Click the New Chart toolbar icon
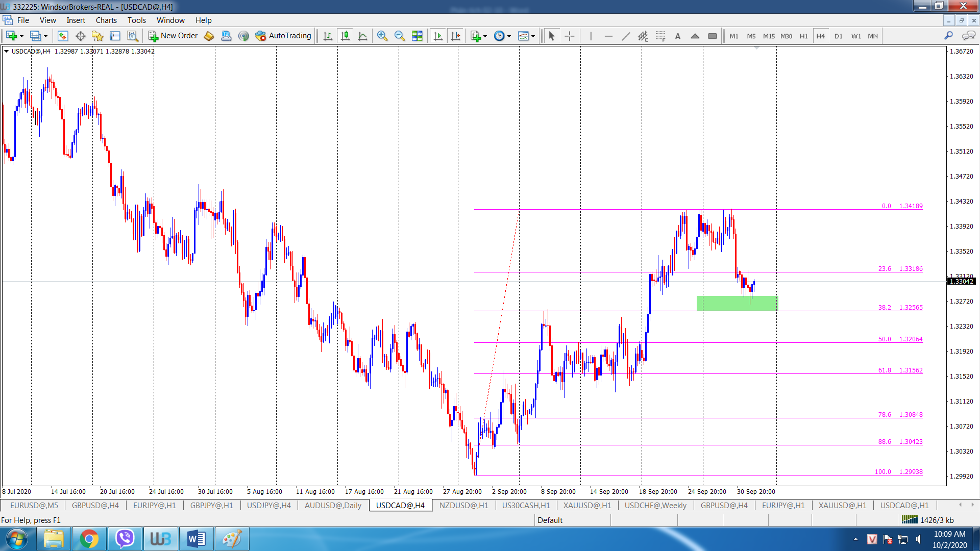Image resolution: width=980 pixels, height=551 pixels. click(12, 36)
